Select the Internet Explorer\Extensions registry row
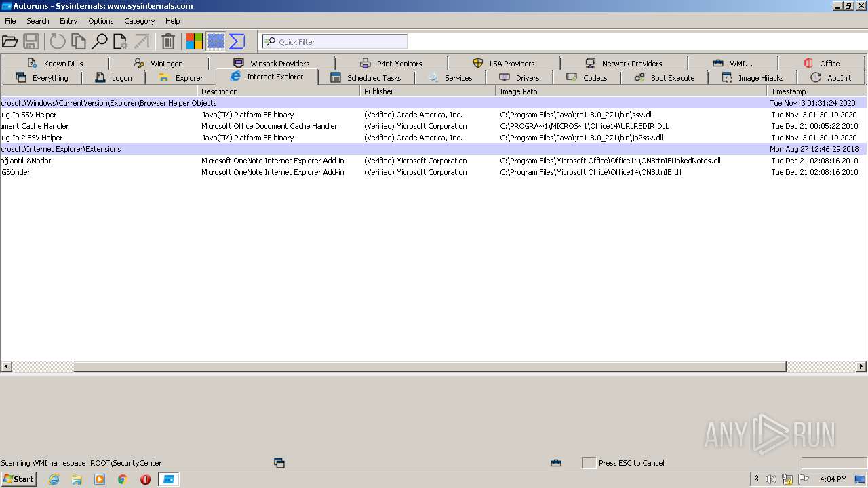 (x=433, y=149)
